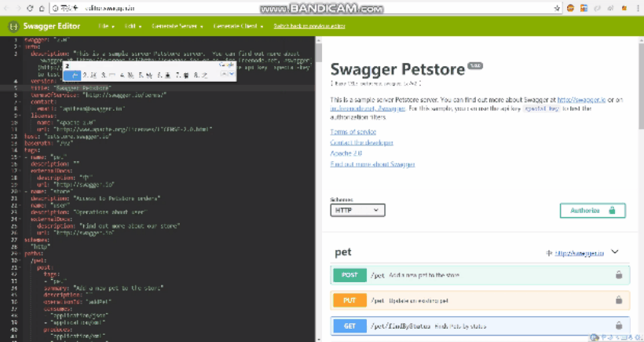Click the title line "Swagger Petstore" in editor
644x342 pixels.
(71, 88)
